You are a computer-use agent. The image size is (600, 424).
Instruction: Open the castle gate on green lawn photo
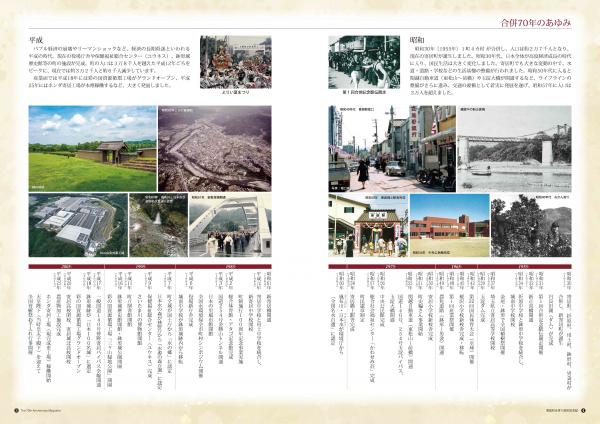(x=93, y=149)
